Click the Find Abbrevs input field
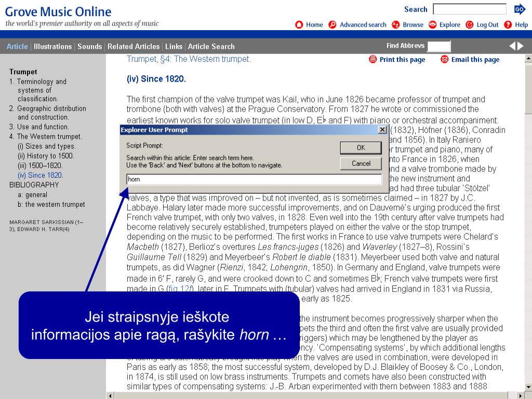This screenshot has height=399, width=532. (438, 46)
